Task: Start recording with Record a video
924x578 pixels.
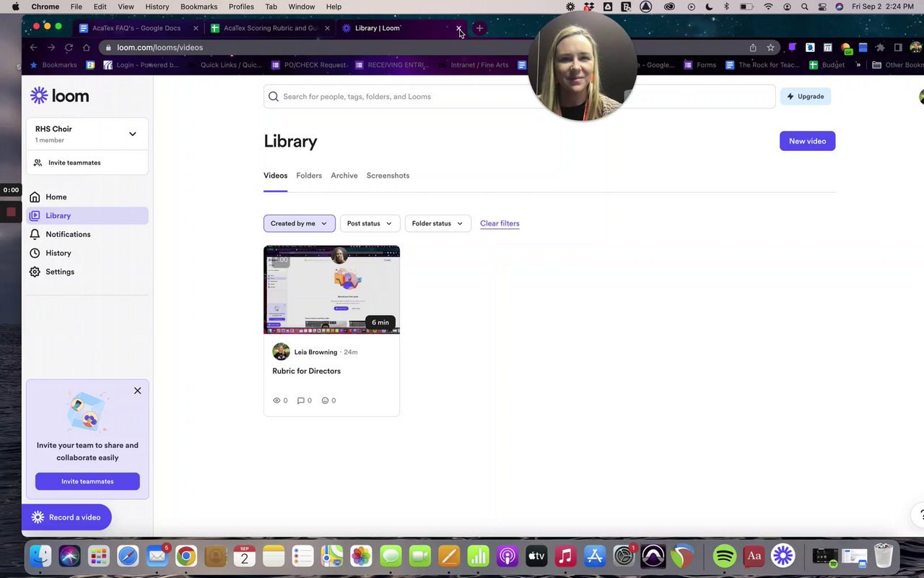Action: click(66, 517)
